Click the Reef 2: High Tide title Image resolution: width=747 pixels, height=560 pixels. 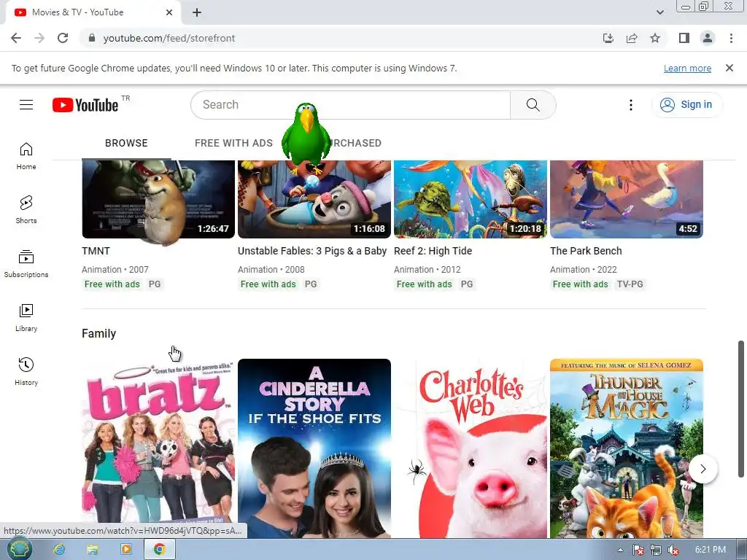433,251
